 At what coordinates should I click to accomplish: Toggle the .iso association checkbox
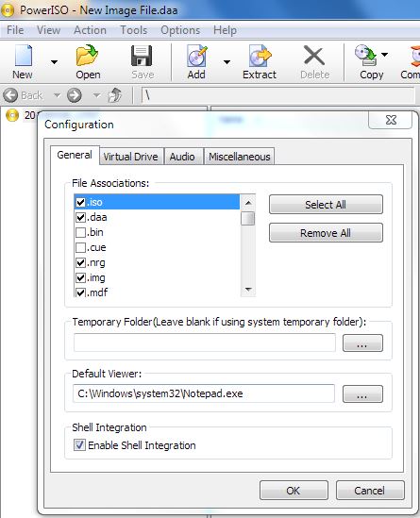pos(80,202)
